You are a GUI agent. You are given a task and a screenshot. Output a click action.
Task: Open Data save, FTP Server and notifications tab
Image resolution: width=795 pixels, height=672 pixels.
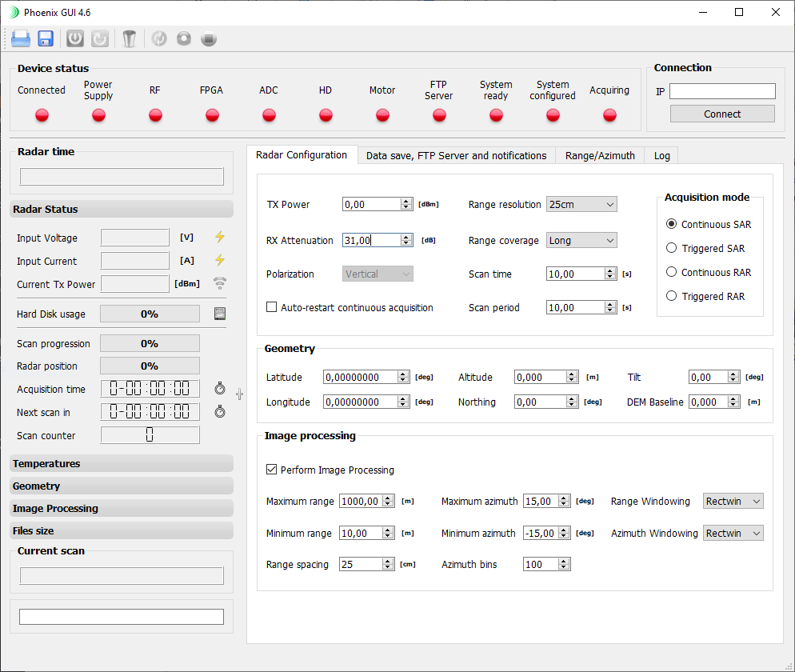457,156
